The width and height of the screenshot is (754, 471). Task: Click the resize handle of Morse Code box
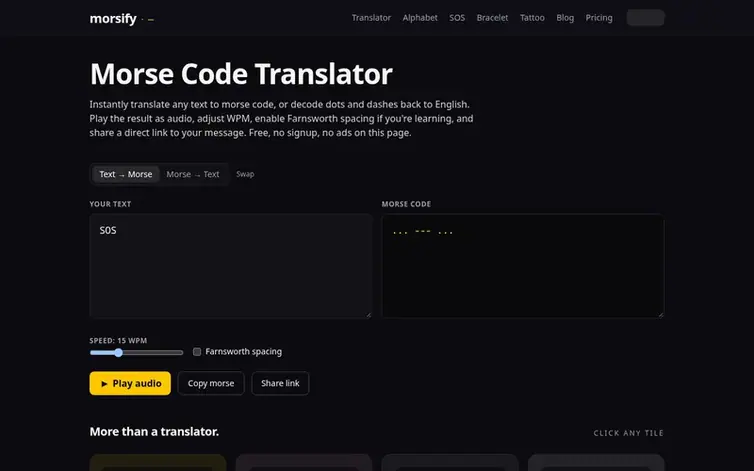click(x=661, y=315)
